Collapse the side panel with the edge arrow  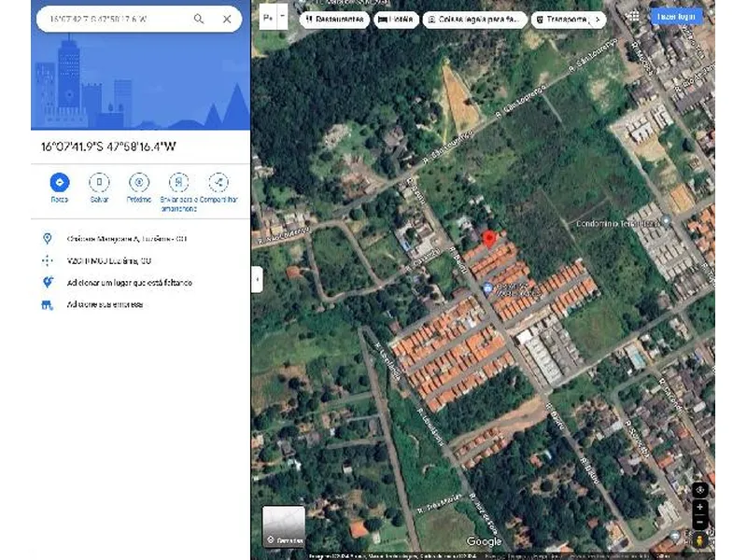pyautogui.click(x=256, y=277)
